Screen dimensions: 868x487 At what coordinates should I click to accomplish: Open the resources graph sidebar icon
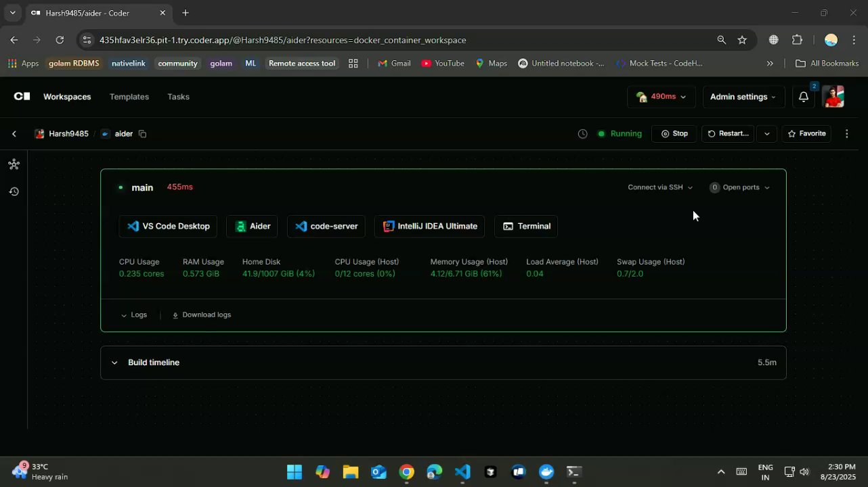14,164
